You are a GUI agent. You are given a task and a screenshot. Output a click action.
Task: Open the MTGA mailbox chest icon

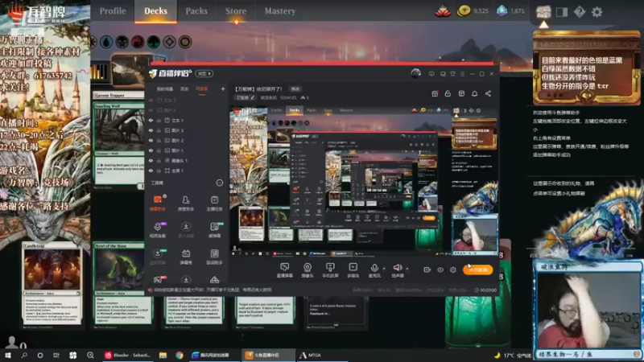point(543,11)
